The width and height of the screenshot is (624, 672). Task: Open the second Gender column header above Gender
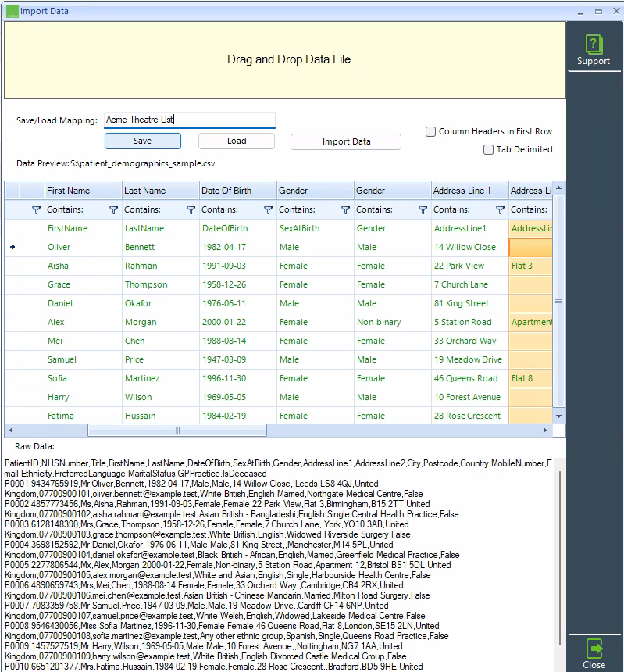pos(393,191)
